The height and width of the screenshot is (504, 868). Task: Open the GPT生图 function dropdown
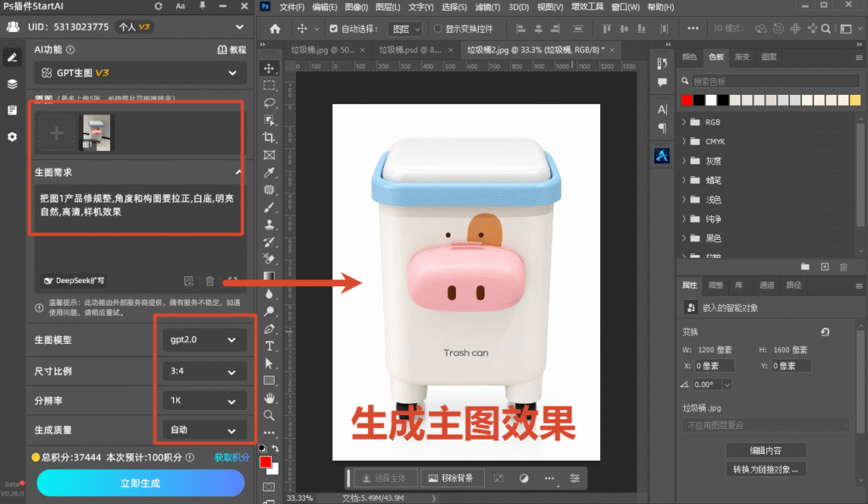point(140,73)
